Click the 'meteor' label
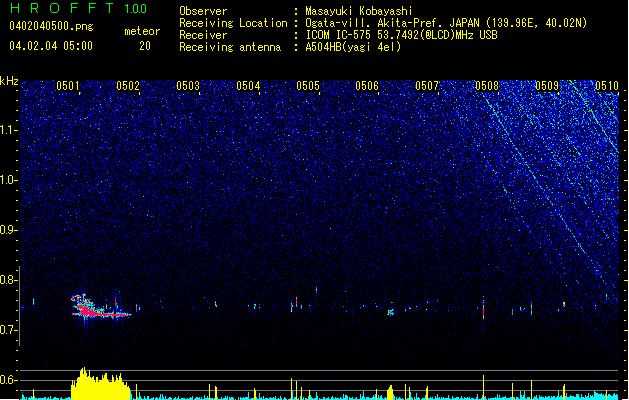This screenshot has height=400, width=629. pos(142,31)
